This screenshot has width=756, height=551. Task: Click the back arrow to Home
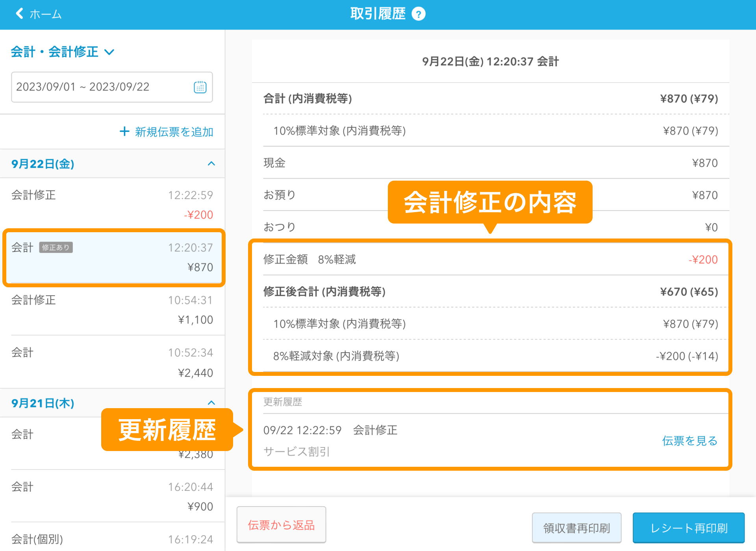[20, 14]
